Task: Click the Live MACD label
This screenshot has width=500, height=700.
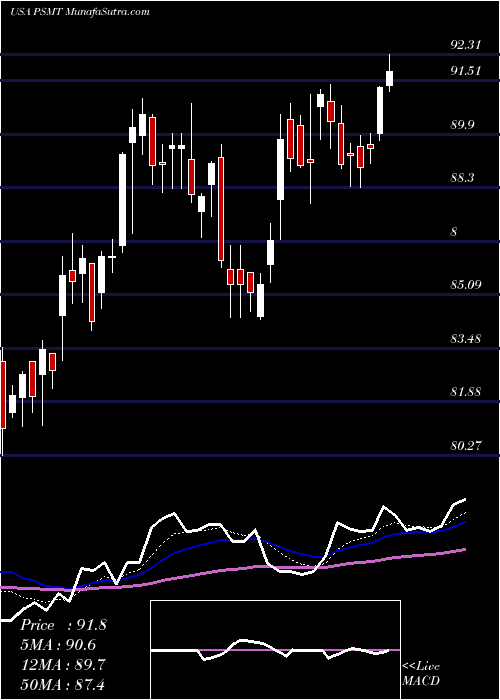Action: pos(421,674)
